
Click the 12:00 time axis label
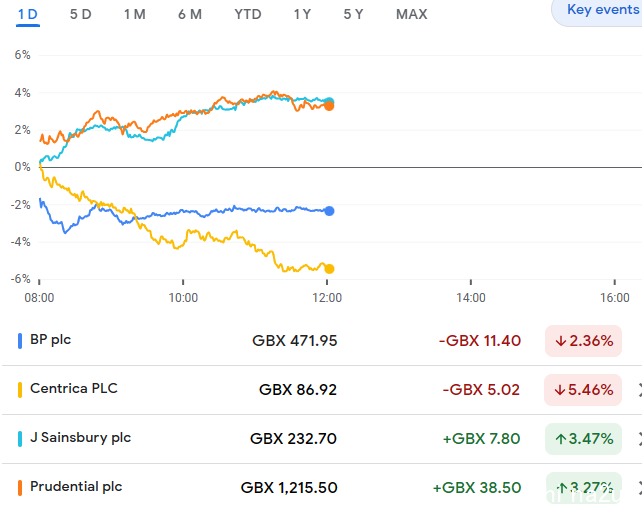[x=327, y=298]
